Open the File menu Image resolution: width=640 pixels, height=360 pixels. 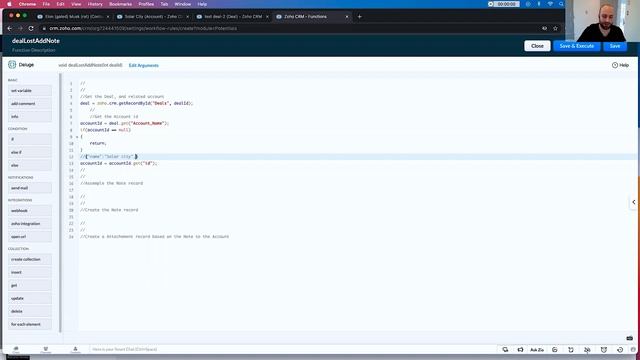tap(46, 4)
